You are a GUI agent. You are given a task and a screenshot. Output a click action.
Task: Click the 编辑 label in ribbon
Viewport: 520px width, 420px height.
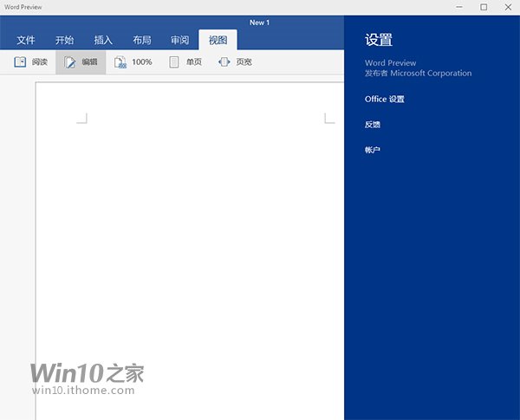click(89, 62)
